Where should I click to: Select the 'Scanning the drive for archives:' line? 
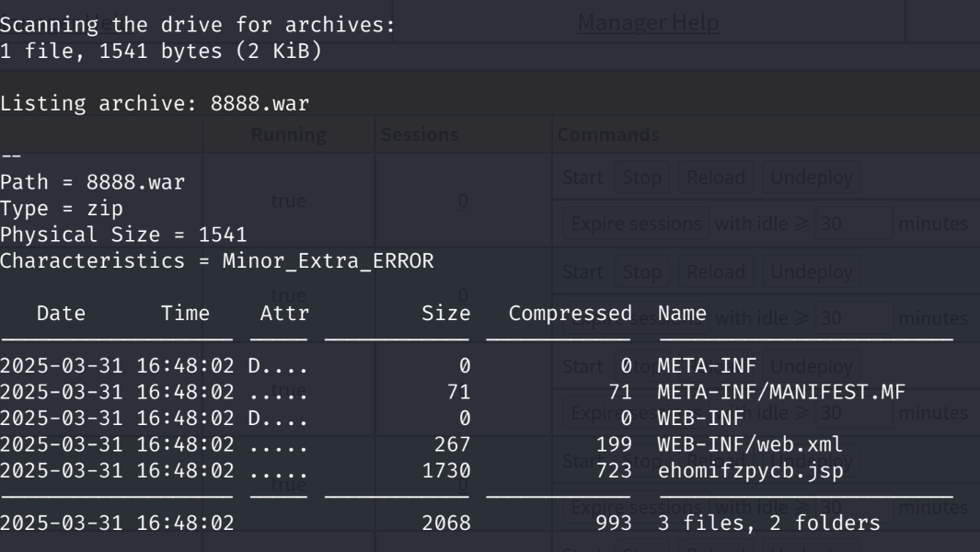198,25
